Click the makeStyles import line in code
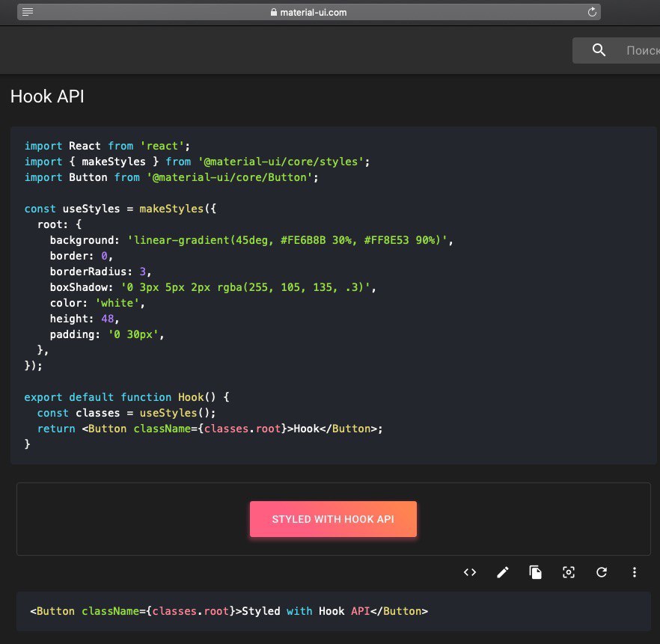Screen dimensions: 660x644 pos(197,162)
